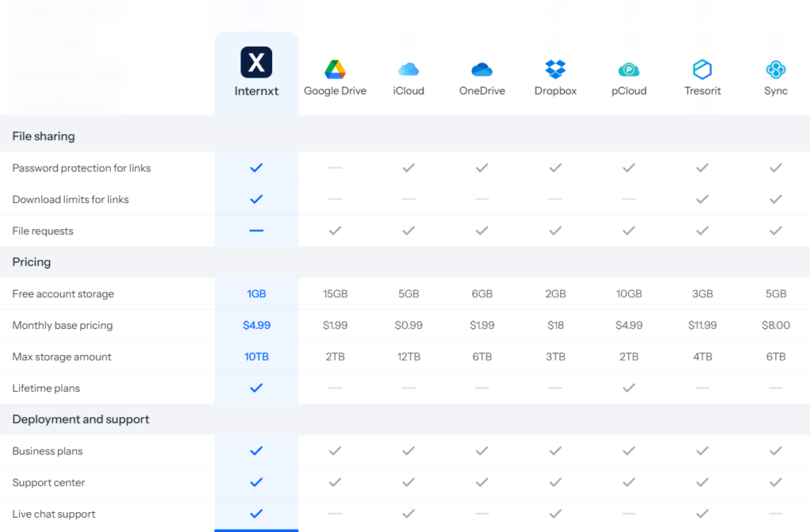
Task: Click Google Drive dash for Password protection
Action: (x=335, y=168)
